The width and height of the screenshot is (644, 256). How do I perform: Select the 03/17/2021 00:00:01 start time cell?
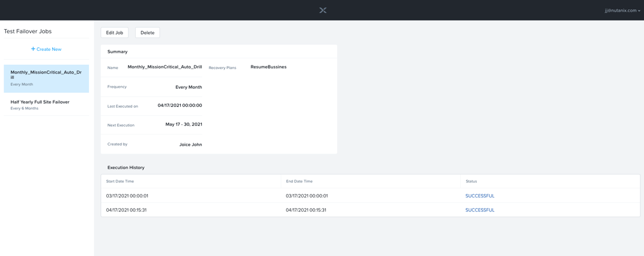pos(127,196)
